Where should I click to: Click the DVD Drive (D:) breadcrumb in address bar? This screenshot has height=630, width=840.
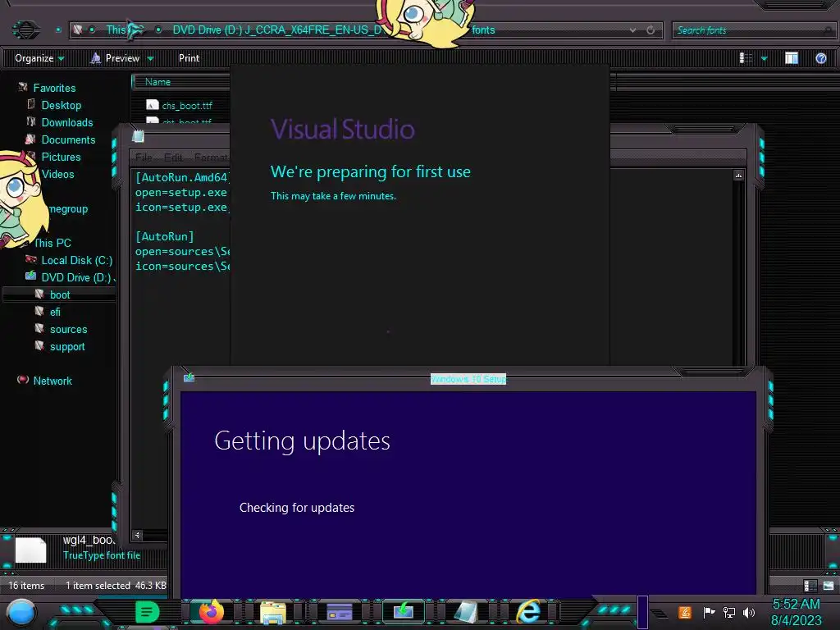[276, 30]
